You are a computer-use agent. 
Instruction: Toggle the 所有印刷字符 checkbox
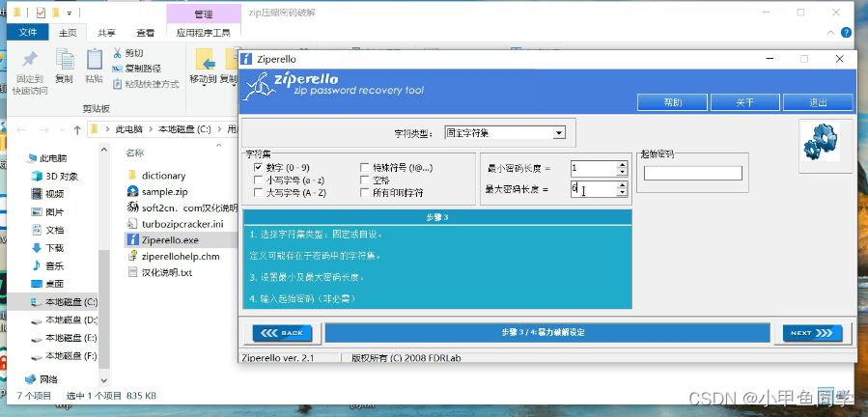364,193
